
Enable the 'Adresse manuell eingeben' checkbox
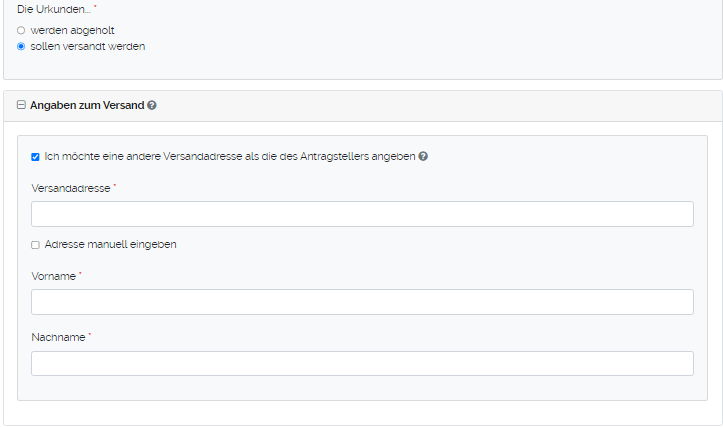coord(35,245)
